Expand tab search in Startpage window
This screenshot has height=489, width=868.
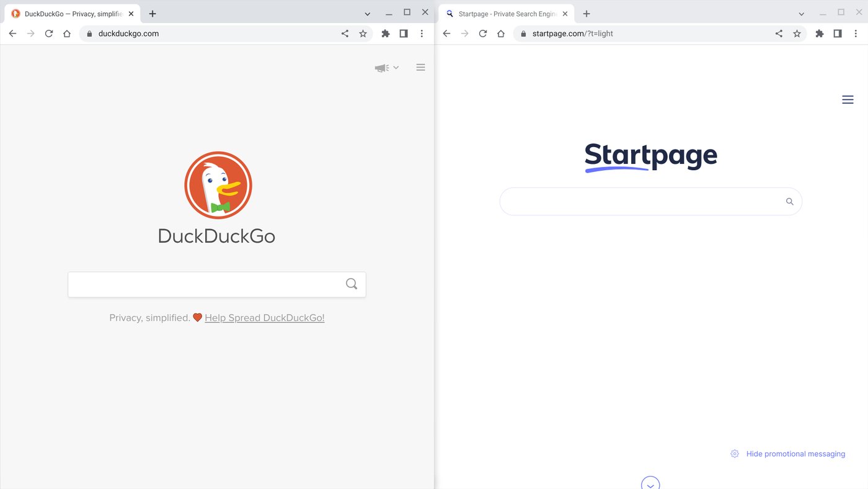pos(802,14)
